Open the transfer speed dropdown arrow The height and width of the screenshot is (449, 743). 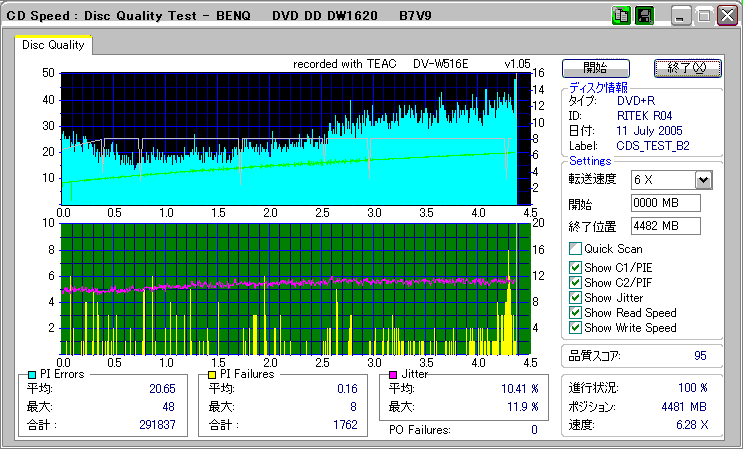[703, 179]
